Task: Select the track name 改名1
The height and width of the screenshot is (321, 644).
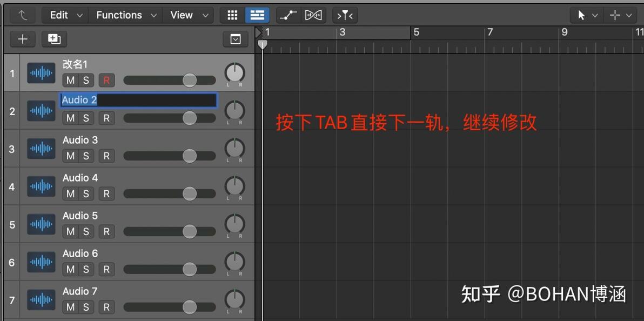Action: (75, 64)
